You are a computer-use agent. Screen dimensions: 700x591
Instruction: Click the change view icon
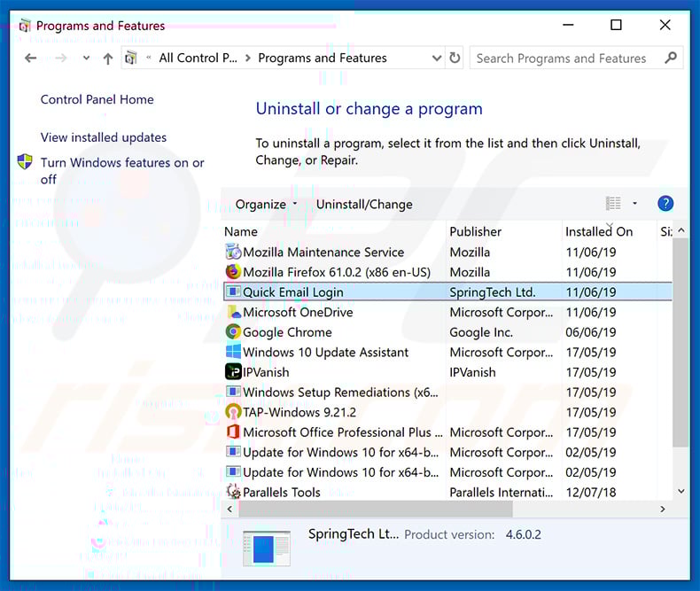point(613,204)
